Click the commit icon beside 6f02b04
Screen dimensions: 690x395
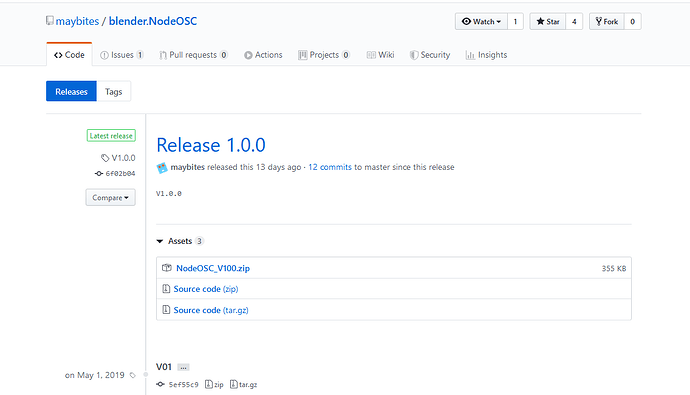tap(99, 174)
